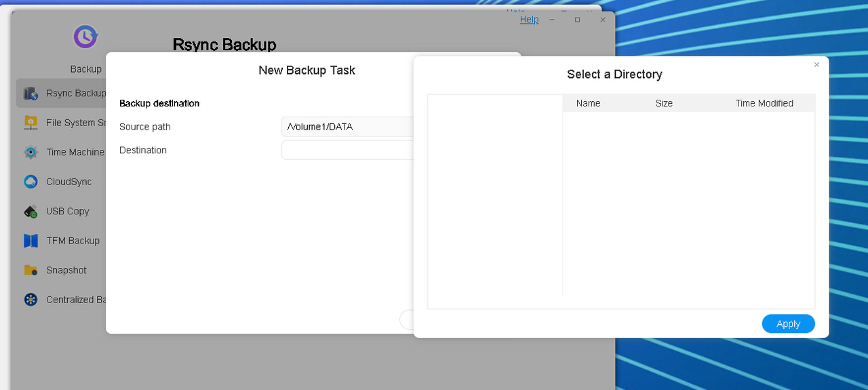Screen dimensions: 868x390
Task: Go to the Time Machine section
Action: [75, 152]
